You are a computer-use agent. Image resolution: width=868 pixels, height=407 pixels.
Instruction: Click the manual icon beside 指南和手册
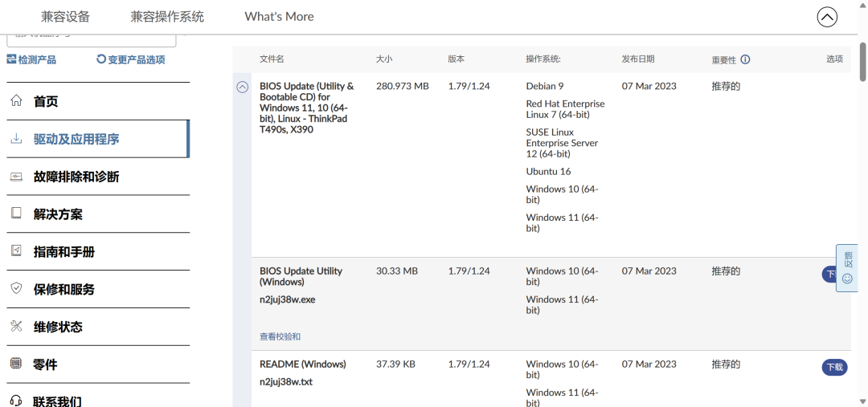[x=17, y=251]
